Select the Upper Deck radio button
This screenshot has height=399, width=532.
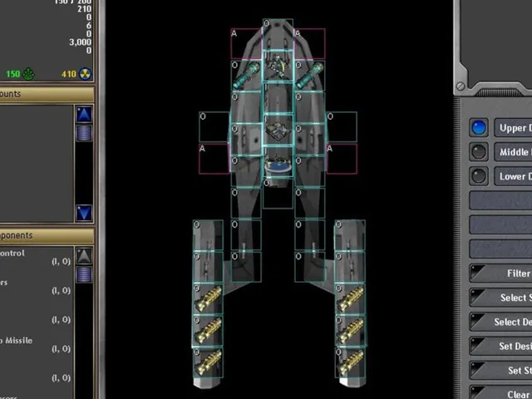pyautogui.click(x=479, y=128)
